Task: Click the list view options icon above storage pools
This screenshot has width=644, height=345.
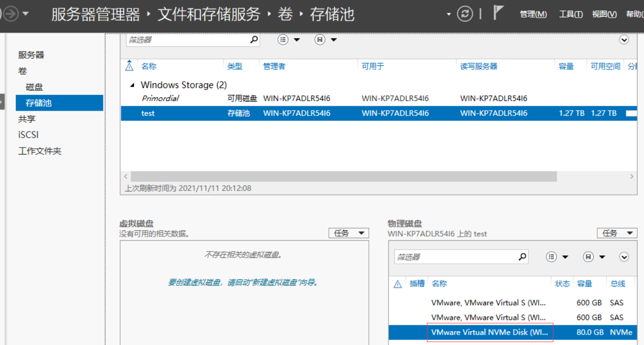Action: [283, 40]
